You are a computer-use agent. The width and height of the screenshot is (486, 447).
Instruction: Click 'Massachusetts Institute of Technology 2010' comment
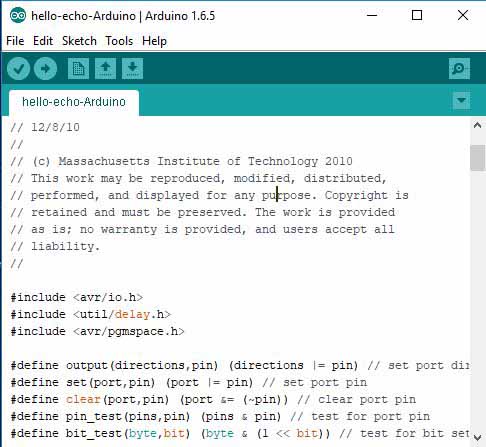pyautogui.click(x=205, y=161)
